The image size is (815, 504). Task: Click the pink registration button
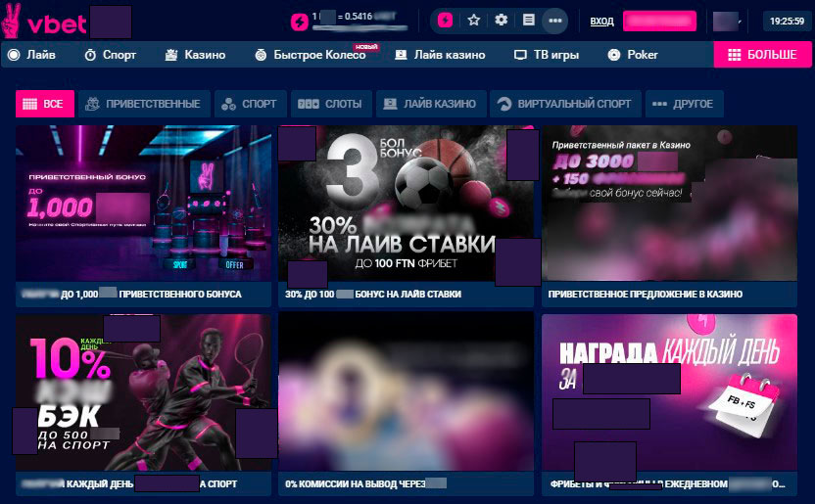tap(659, 22)
